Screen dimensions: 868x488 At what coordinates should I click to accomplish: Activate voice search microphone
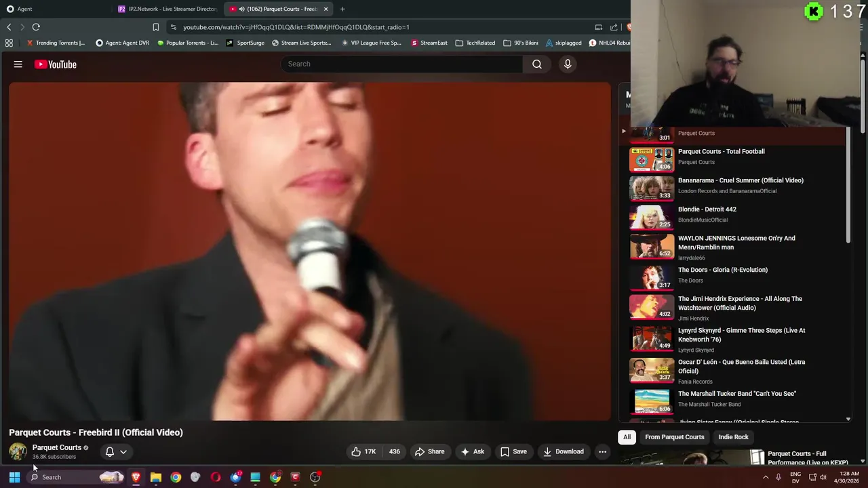568,64
